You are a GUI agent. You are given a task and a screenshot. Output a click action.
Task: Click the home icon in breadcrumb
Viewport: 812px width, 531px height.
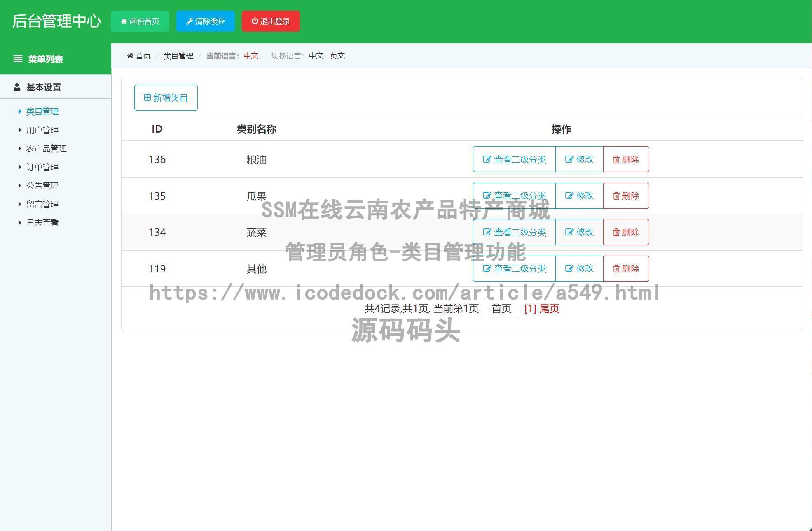pos(130,56)
